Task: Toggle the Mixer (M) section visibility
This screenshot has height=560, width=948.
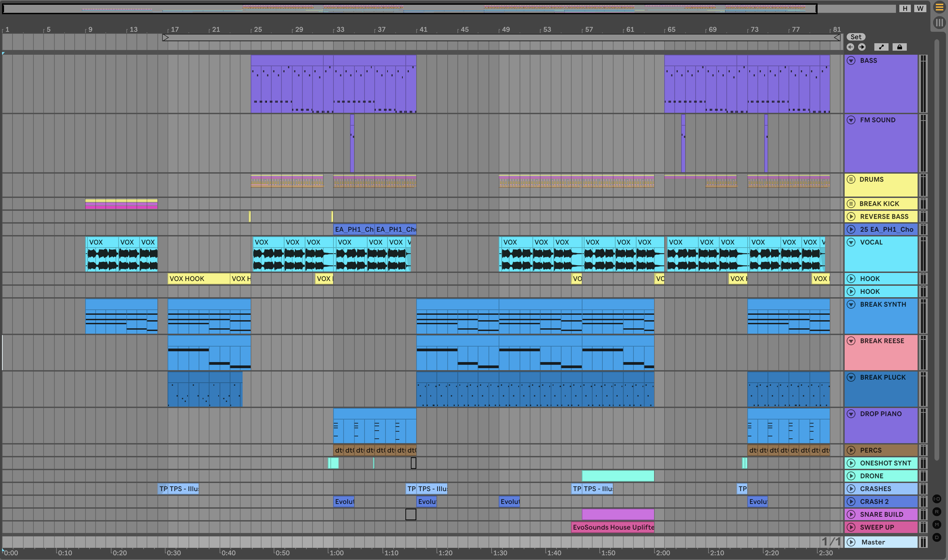Action: click(x=937, y=525)
